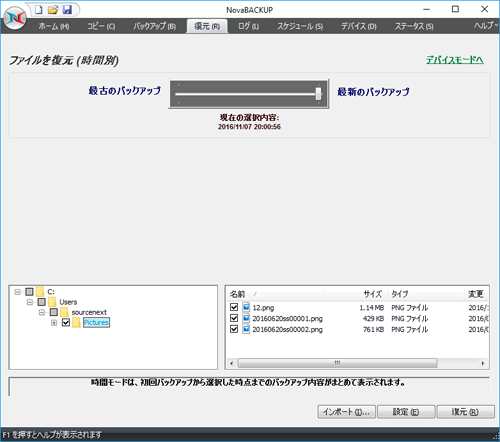Click the New document toolbar icon
The width and height of the screenshot is (500, 442).
pyautogui.click(x=39, y=10)
